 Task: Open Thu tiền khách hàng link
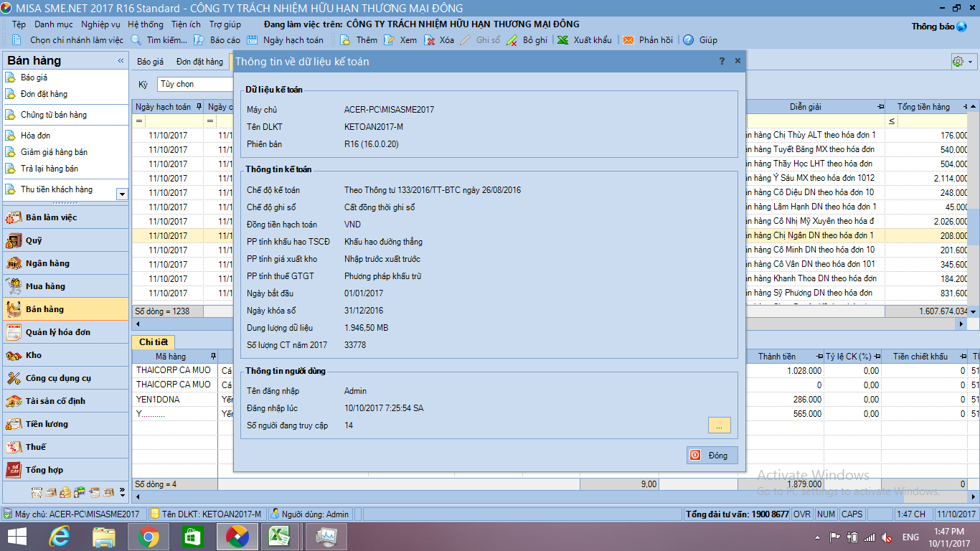(x=57, y=189)
